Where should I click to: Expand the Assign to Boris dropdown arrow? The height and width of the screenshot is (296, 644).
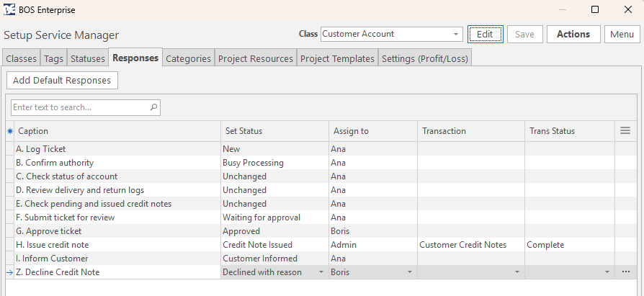pyautogui.click(x=409, y=272)
